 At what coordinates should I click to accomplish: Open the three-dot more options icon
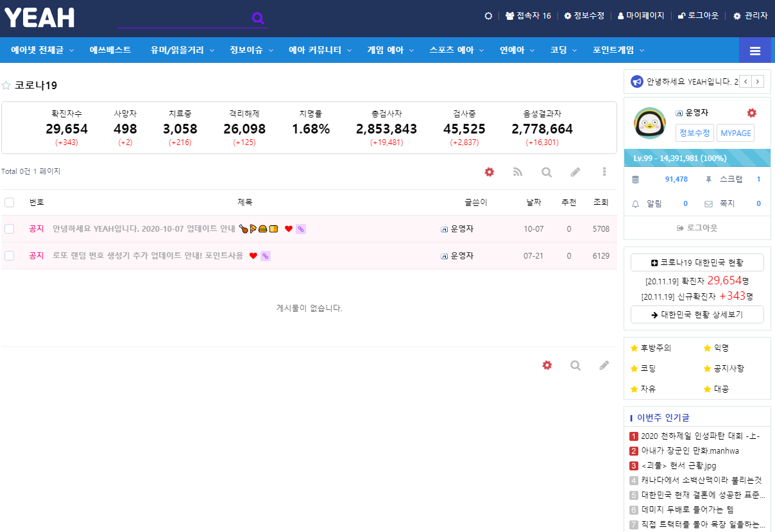604,172
